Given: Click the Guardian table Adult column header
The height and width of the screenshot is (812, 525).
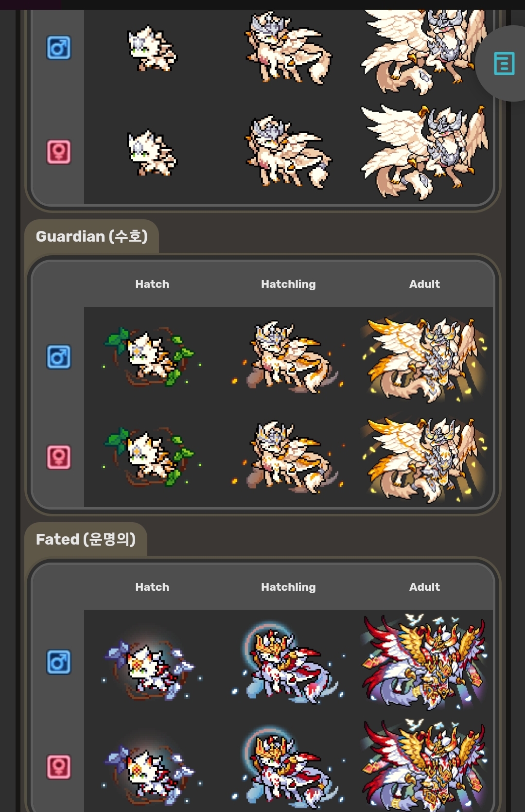Looking at the screenshot, I should (424, 284).
